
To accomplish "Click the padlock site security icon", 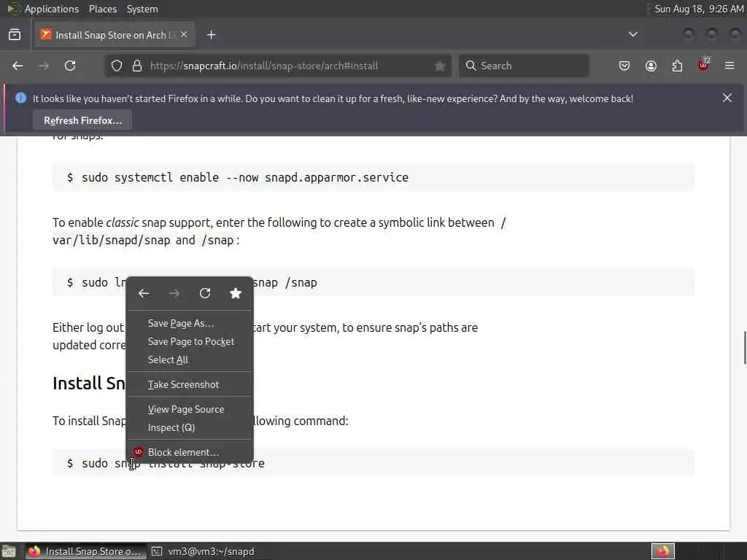I will click(x=137, y=66).
